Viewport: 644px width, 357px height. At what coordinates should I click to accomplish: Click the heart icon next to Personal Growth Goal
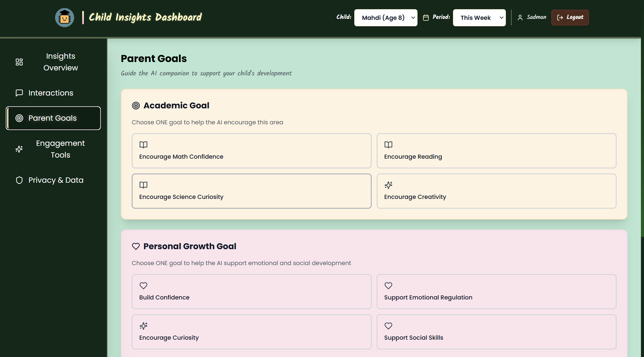pyautogui.click(x=136, y=246)
